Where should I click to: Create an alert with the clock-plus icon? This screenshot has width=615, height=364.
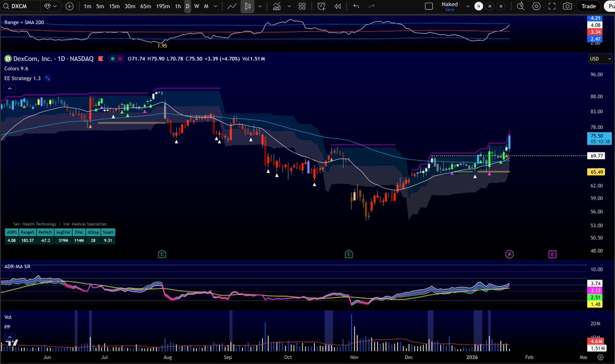(321, 6)
